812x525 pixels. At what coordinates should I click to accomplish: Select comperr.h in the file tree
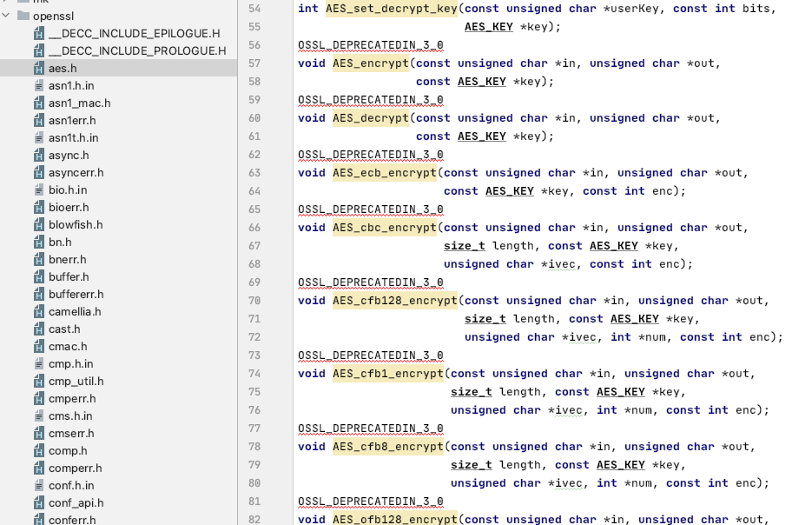[75, 468]
